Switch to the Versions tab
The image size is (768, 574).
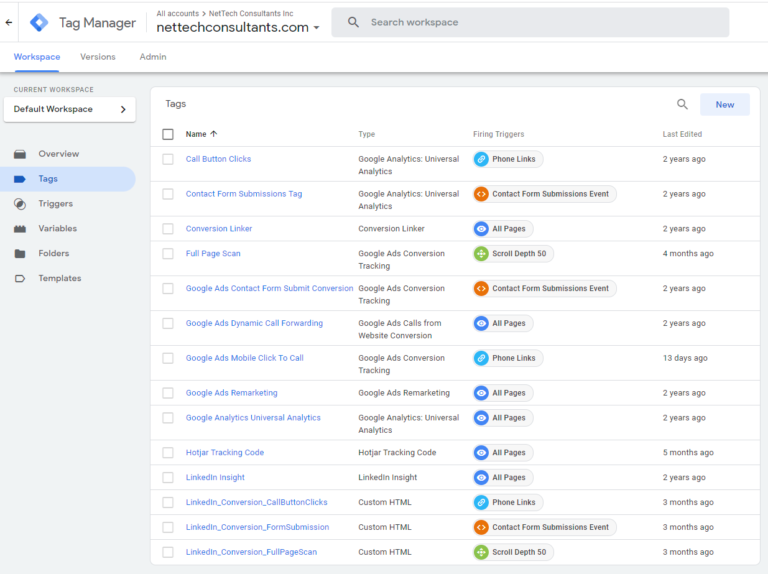(98, 57)
